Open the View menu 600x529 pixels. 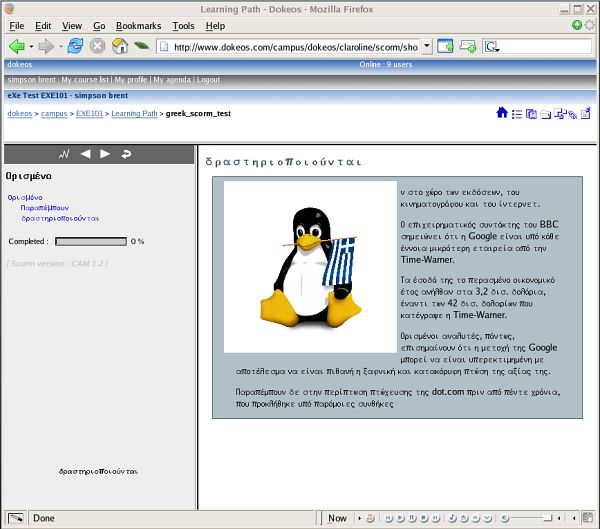point(72,26)
